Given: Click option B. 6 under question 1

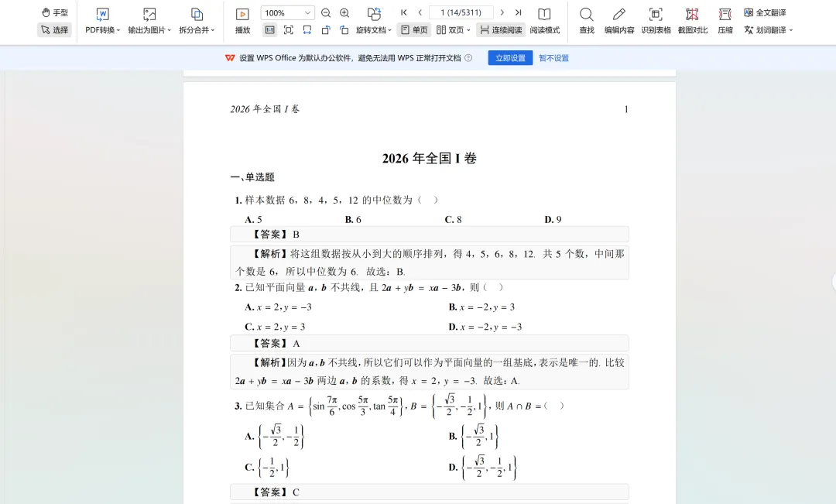Looking at the screenshot, I should [x=353, y=219].
